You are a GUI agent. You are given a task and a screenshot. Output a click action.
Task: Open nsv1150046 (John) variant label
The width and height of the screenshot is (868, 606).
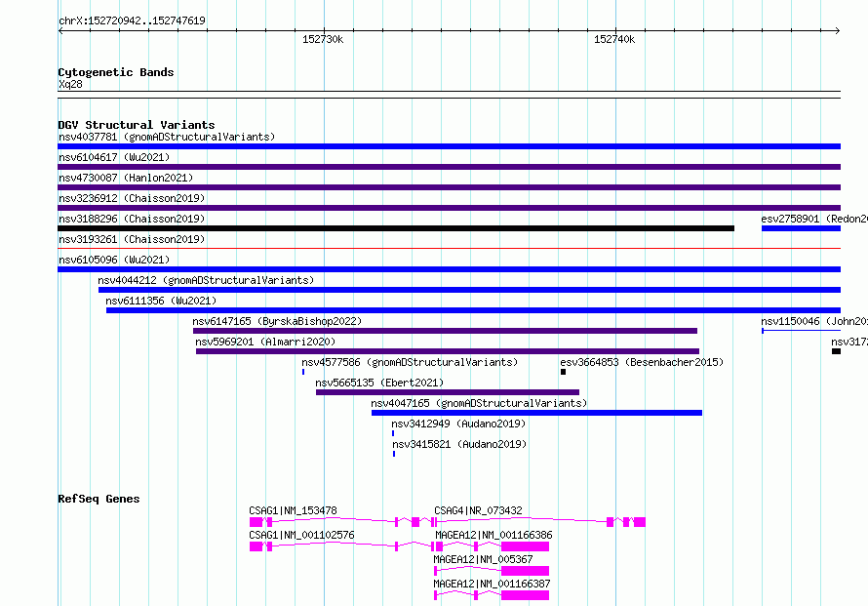pyautogui.click(x=814, y=321)
